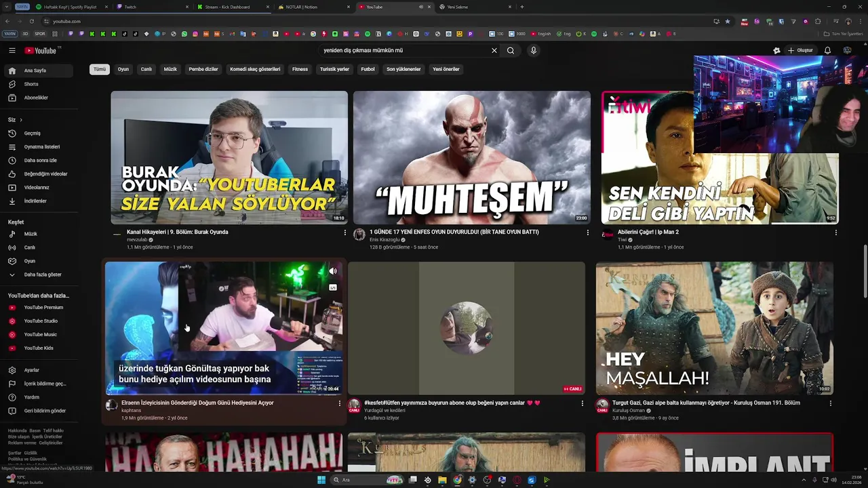Open the Kuruluş Osman channel name

629,411
